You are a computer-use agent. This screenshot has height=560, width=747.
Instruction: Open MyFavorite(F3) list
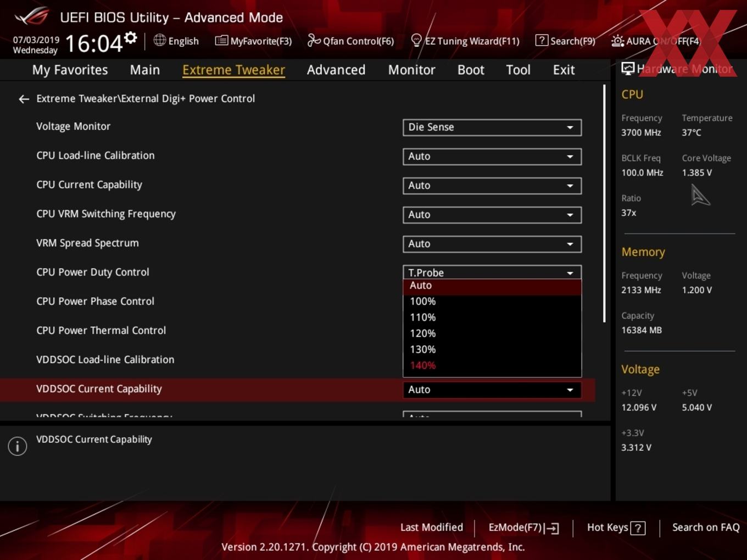(253, 41)
